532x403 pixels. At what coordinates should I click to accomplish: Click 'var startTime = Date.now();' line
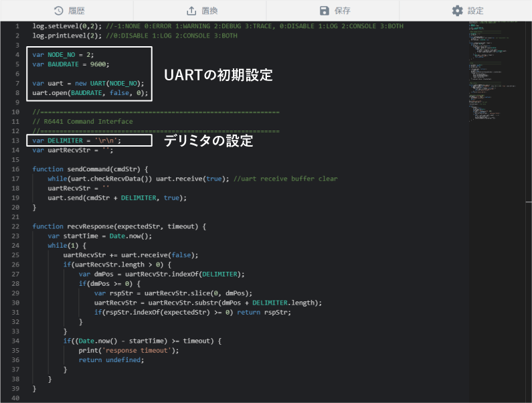point(100,236)
